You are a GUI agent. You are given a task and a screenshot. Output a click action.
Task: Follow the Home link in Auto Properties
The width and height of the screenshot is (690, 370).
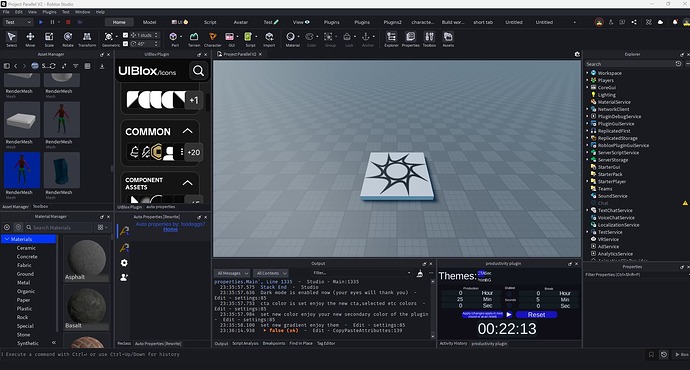coord(170,229)
